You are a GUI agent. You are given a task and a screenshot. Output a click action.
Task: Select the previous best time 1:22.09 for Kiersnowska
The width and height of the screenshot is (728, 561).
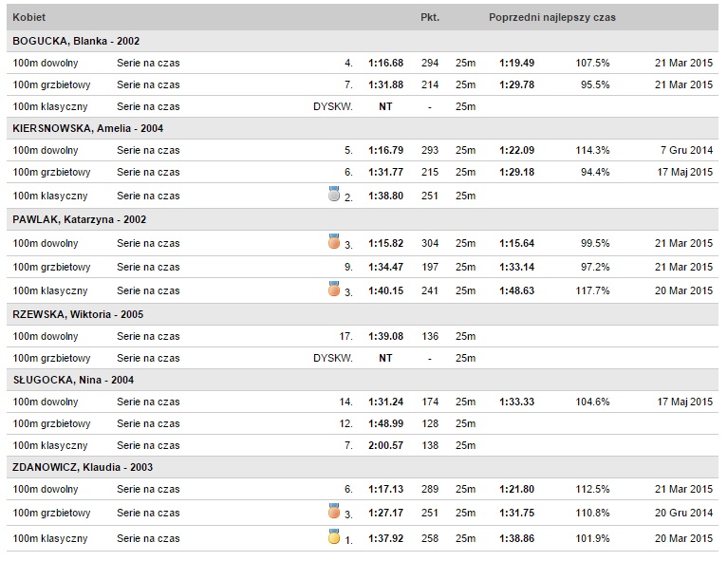click(516, 150)
